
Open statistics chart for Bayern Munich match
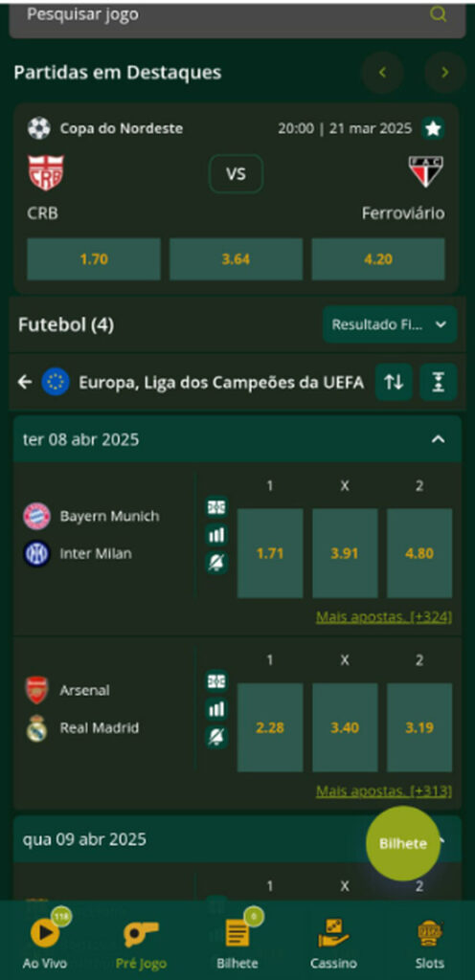(216, 535)
